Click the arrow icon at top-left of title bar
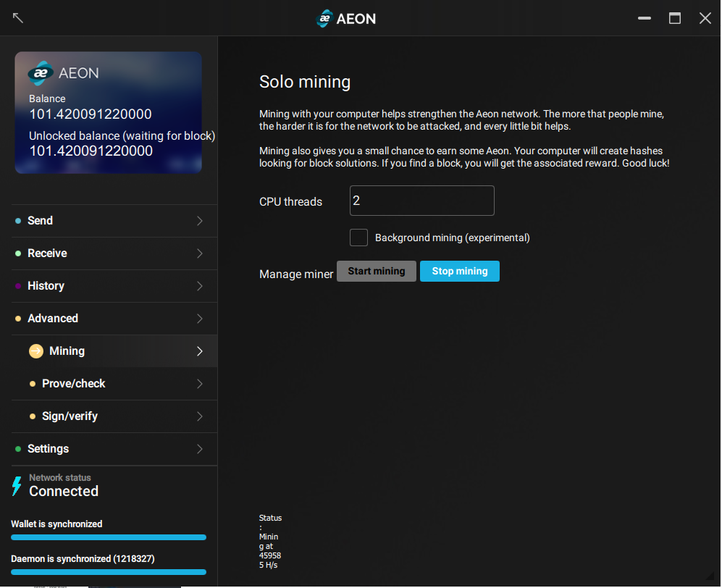722x588 pixels. pyautogui.click(x=17, y=18)
